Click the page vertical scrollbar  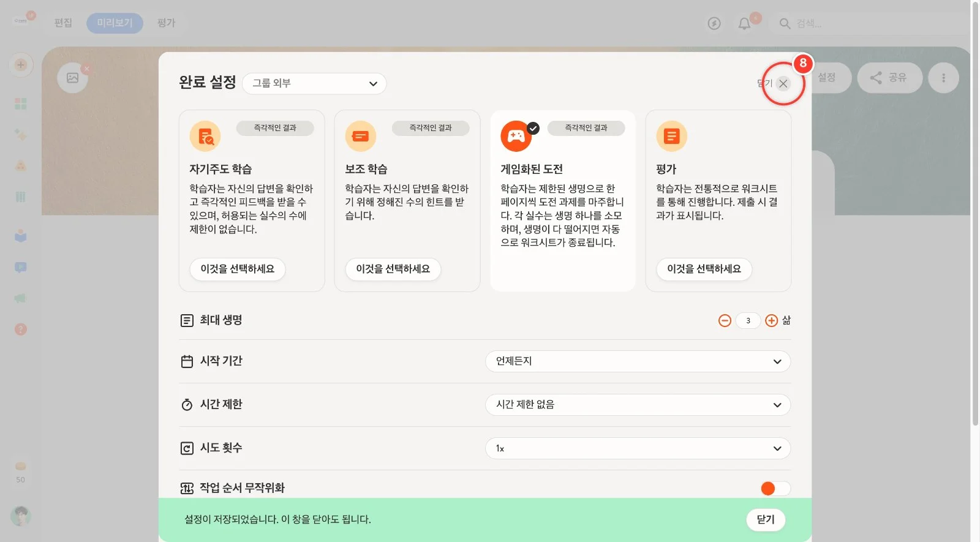pyautogui.click(x=975, y=214)
